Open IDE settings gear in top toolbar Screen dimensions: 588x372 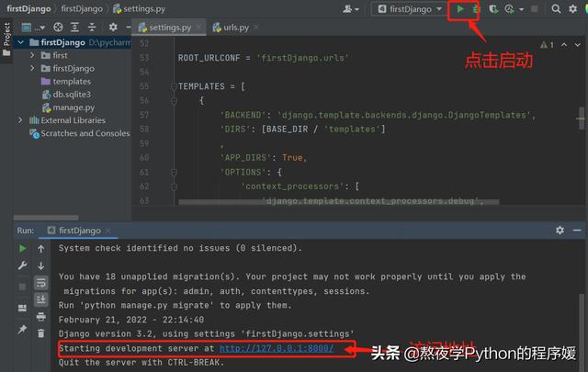[572, 9]
